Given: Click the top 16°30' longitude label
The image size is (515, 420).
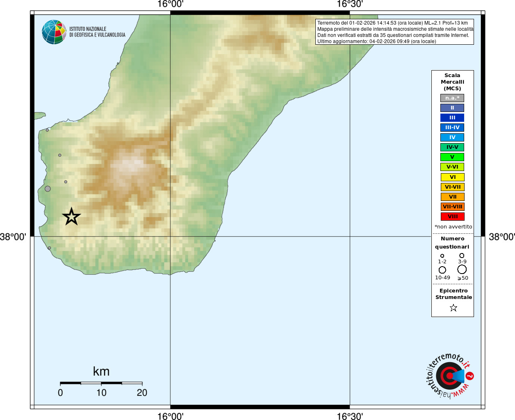Looking at the screenshot, I should click(x=349, y=5).
